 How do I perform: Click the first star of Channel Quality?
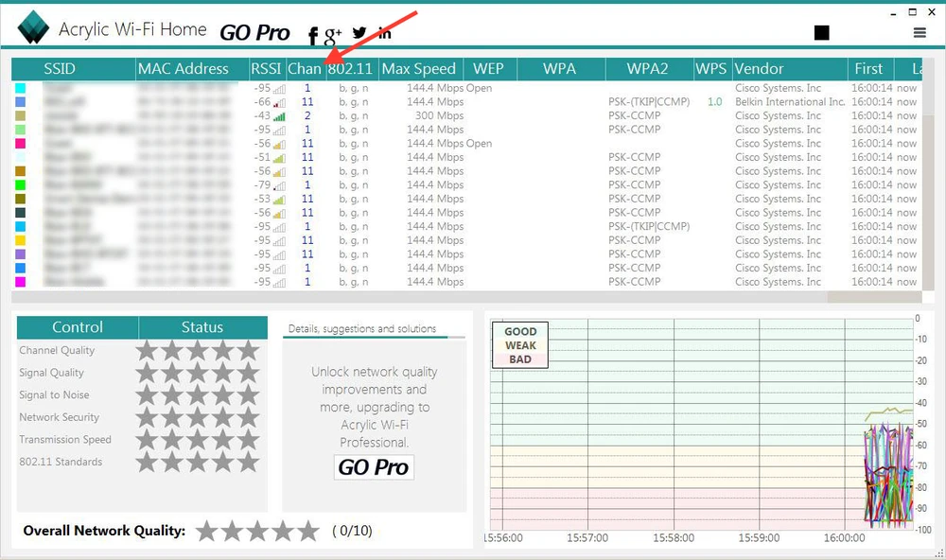click(147, 351)
